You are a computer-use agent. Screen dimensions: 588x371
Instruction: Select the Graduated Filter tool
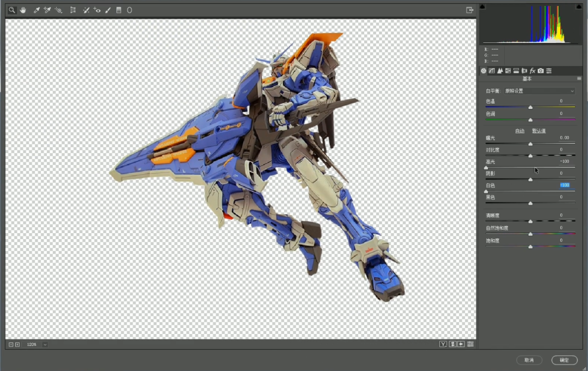click(x=119, y=10)
